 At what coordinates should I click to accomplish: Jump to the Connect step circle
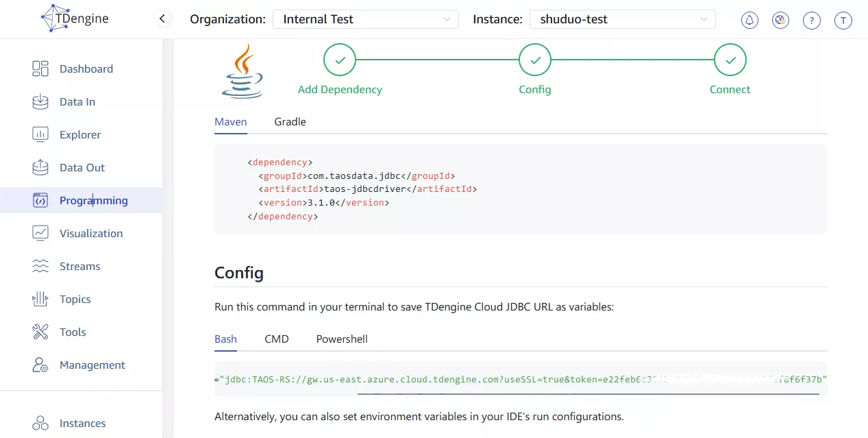730,60
